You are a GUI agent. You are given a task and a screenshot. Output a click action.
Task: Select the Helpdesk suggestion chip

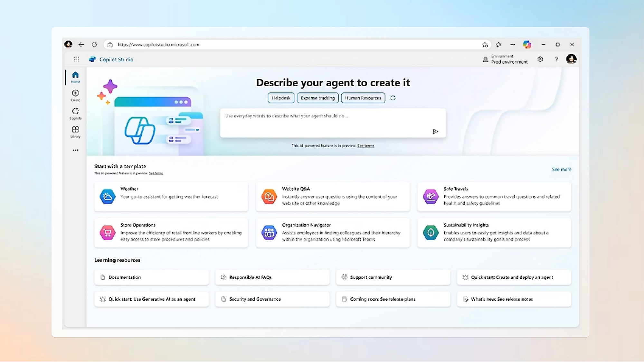281,98
